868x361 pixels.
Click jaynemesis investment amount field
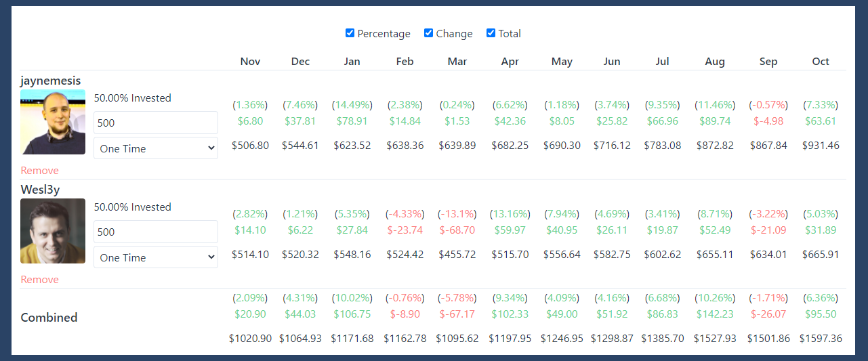[x=156, y=123]
